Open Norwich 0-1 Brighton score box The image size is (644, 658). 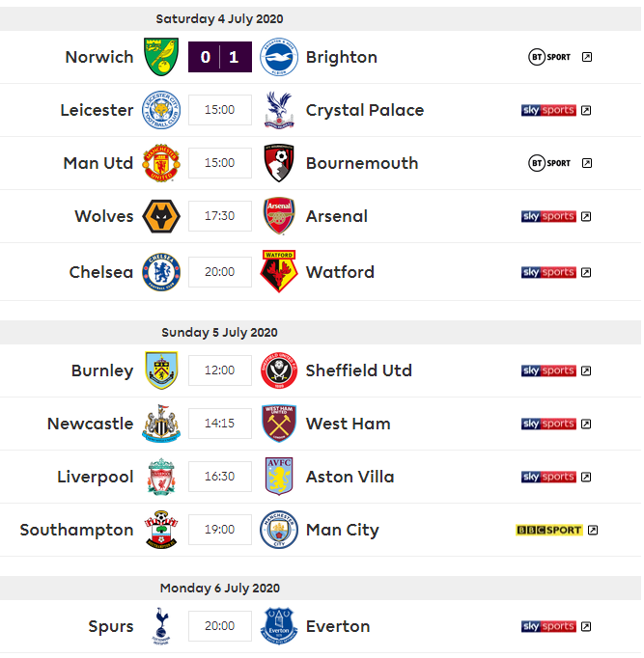pos(220,57)
